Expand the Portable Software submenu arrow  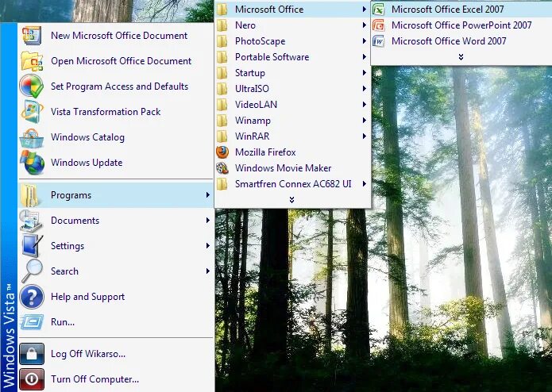365,57
